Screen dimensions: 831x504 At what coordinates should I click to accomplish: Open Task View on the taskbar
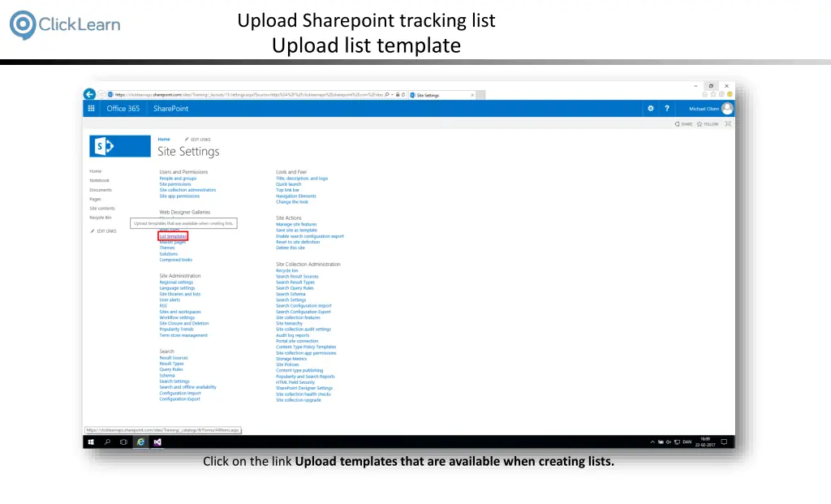pos(123,442)
